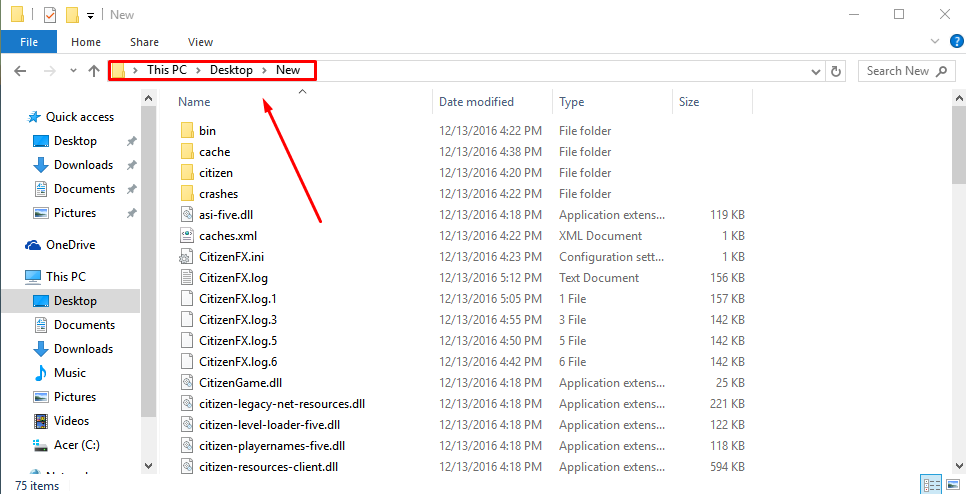
Task: Switch to the View ribbon tab
Action: (x=200, y=42)
